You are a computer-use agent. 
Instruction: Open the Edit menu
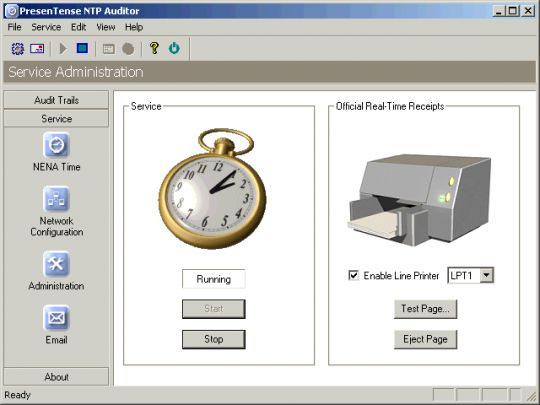(x=79, y=27)
